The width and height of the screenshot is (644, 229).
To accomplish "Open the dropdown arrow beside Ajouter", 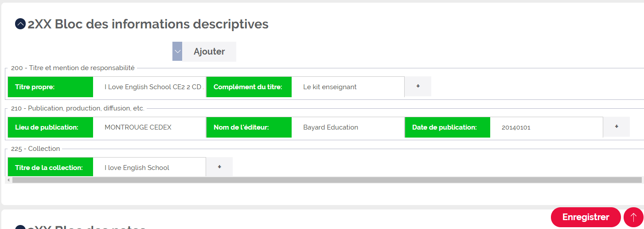I will pyautogui.click(x=177, y=51).
